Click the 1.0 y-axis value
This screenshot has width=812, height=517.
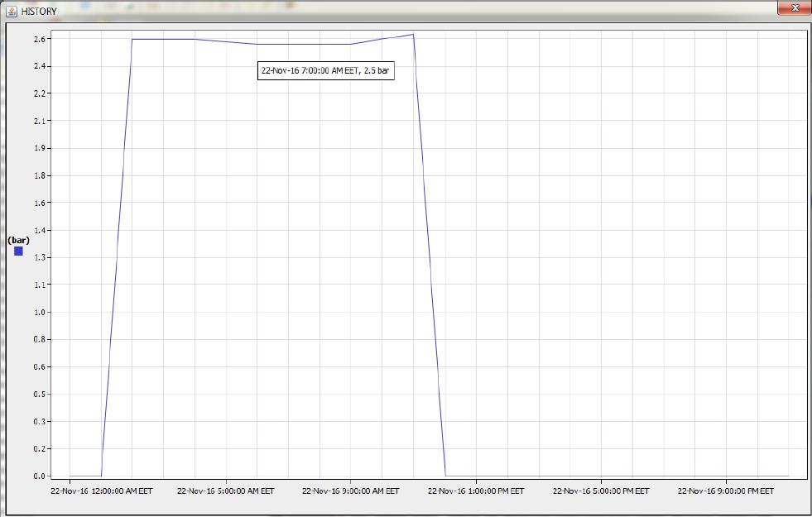click(40, 312)
